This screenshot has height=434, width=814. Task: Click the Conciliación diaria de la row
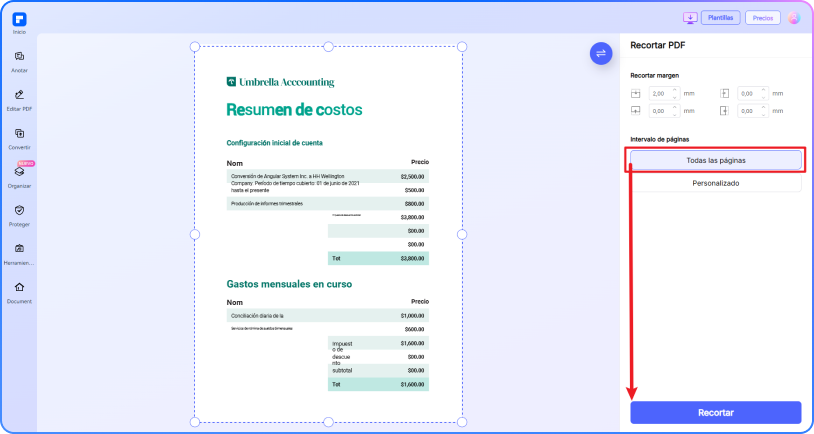pos(328,316)
